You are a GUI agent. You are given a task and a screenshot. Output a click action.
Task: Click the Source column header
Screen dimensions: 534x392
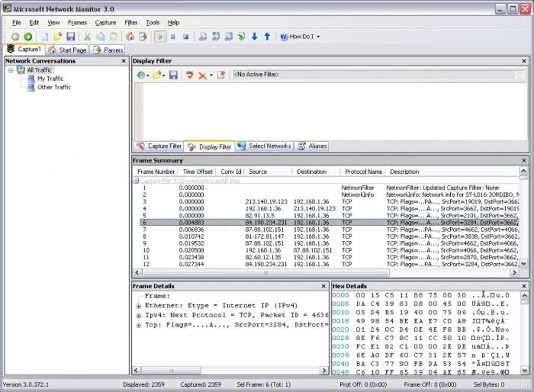[258, 172]
